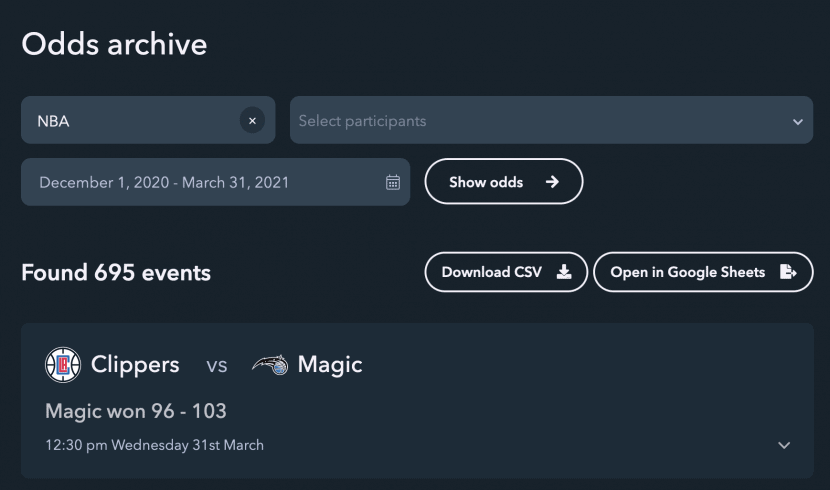Image resolution: width=830 pixels, height=490 pixels.
Task: Click the Clippers team name
Action: click(135, 365)
